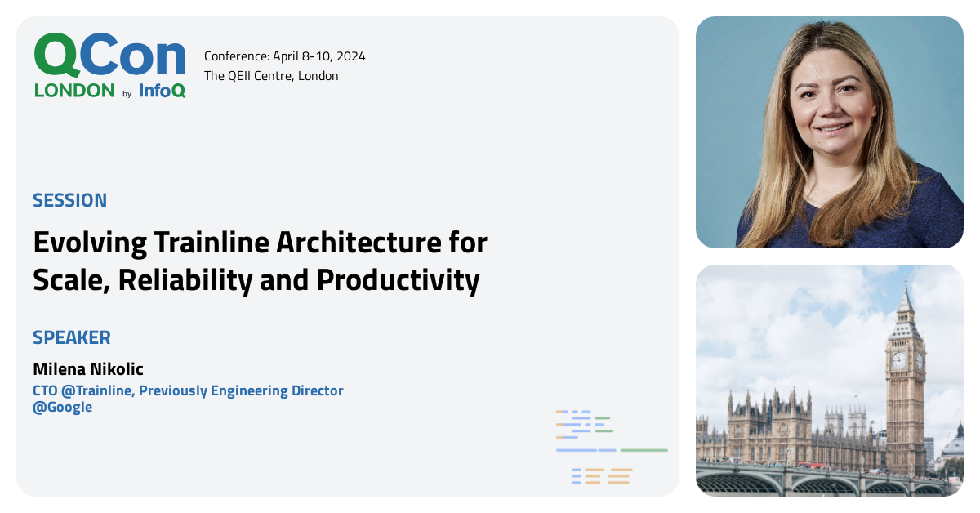
Task: Click the Big Ben London photo
Action: pyautogui.click(x=830, y=381)
